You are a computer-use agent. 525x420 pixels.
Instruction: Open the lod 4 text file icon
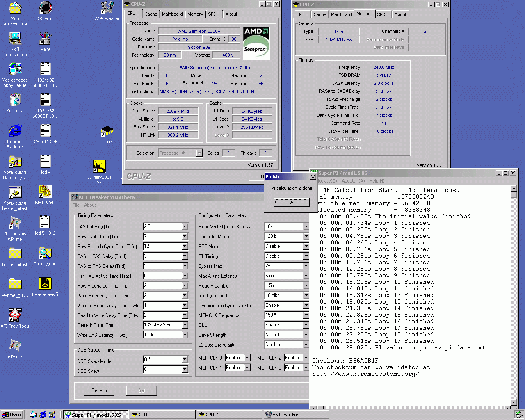46,164
